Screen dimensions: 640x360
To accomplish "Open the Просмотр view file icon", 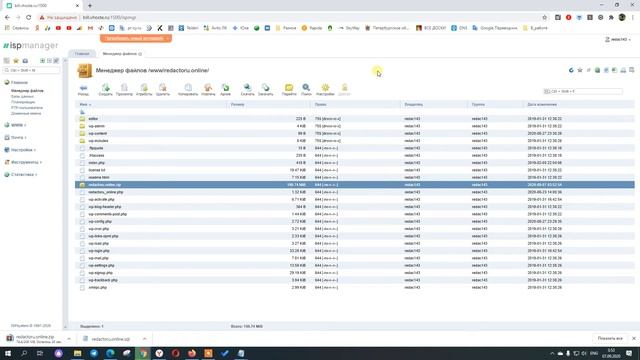I will [124, 90].
